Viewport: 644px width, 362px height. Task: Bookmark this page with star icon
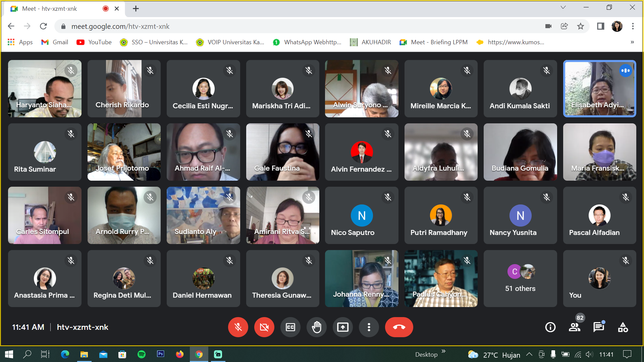coord(581,26)
